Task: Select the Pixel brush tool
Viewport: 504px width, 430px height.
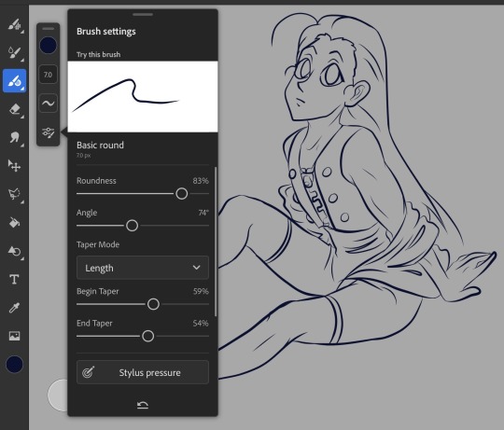Action: 14,25
